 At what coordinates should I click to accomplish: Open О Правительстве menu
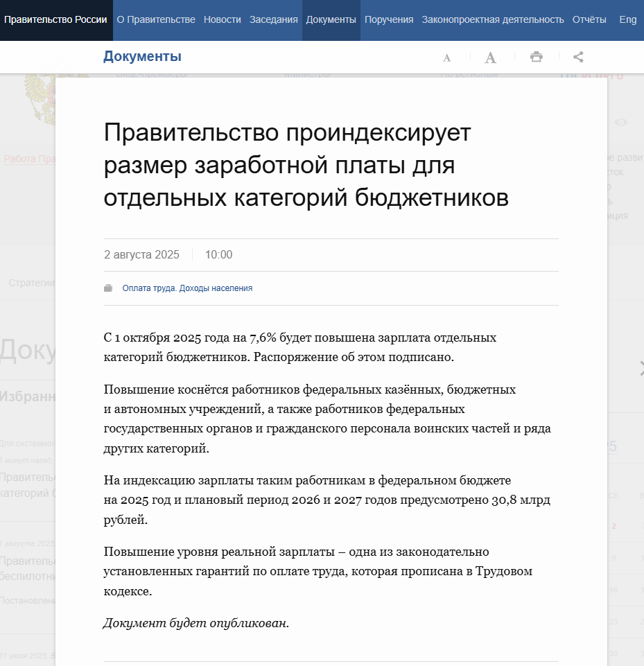tap(156, 19)
